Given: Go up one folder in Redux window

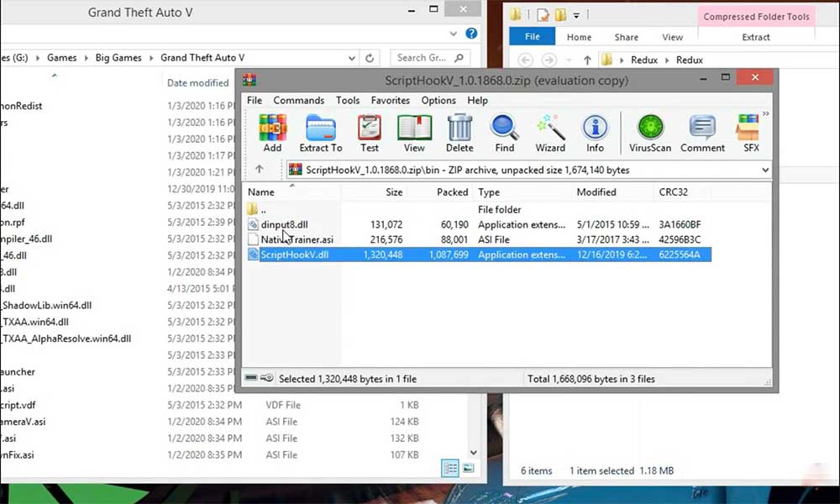Looking at the screenshot, I should click(587, 60).
